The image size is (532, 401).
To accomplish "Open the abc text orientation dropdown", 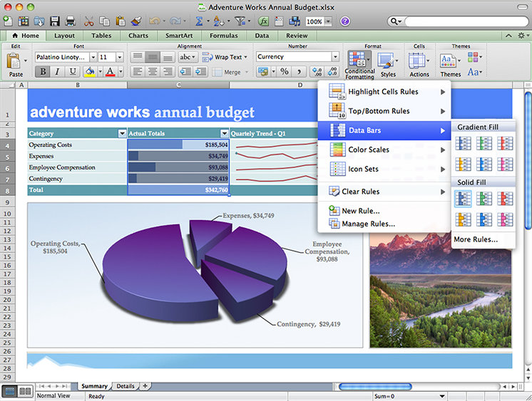I will (x=188, y=57).
